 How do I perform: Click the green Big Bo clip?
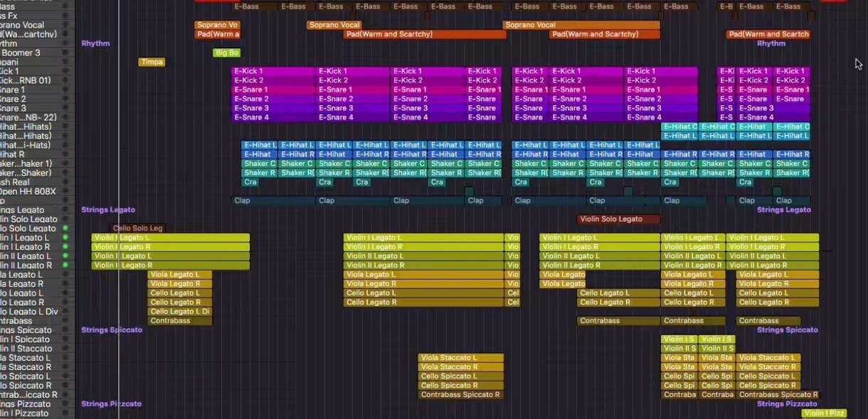226,52
